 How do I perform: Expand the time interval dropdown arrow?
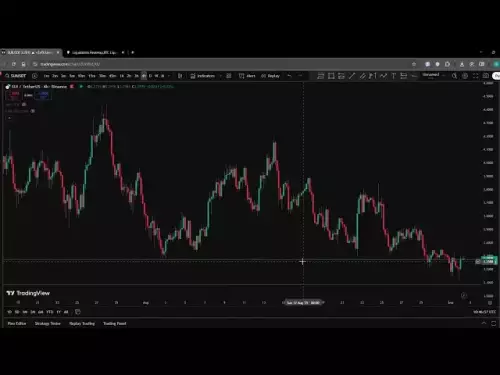[x=169, y=76]
